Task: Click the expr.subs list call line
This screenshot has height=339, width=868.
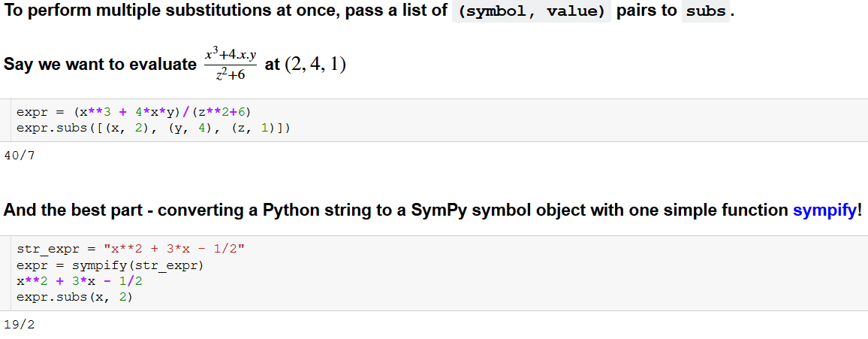Action: [x=153, y=129]
